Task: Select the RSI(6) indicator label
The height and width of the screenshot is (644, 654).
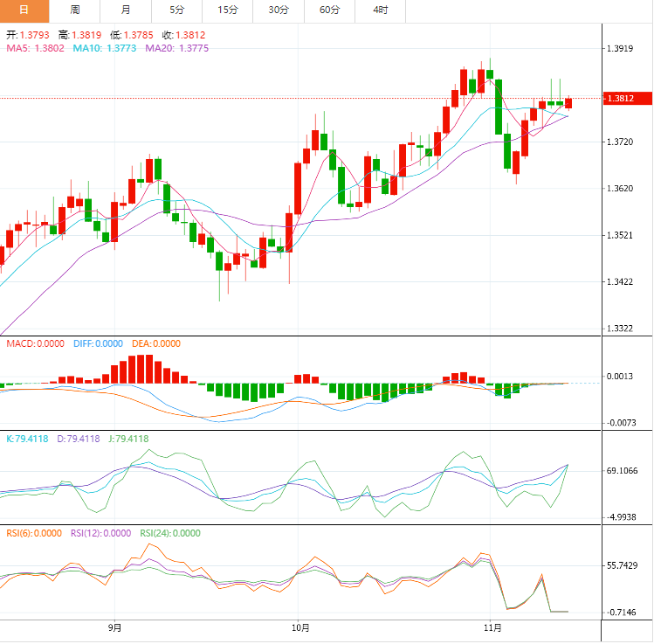Action: [34, 533]
